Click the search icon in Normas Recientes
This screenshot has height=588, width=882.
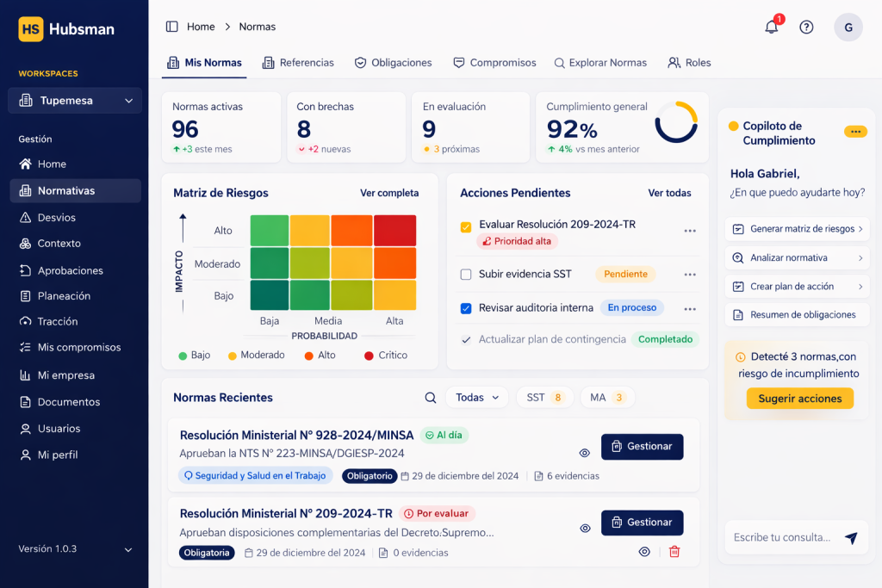pos(431,398)
